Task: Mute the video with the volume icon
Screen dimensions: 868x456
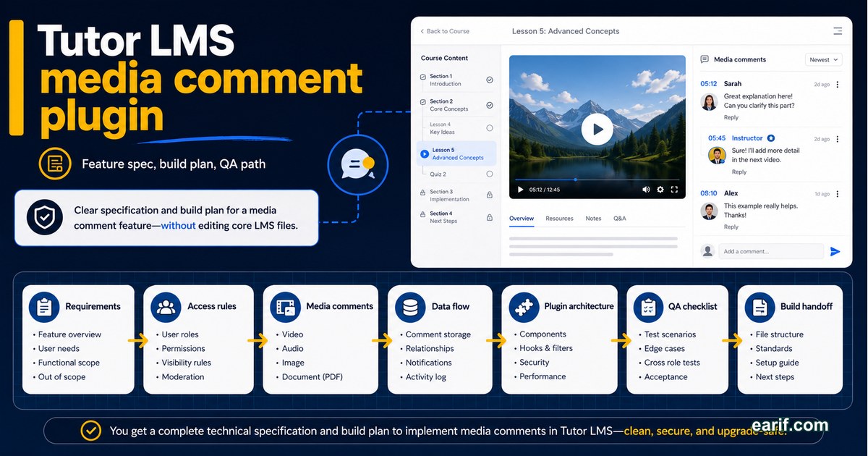Action: click(x=647, y=190)
